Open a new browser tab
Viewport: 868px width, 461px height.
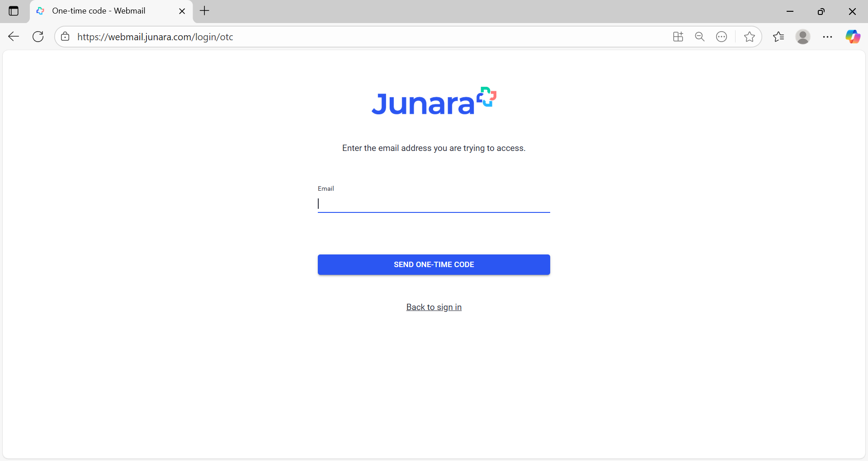pyautogui.click(x=205, y=11)
